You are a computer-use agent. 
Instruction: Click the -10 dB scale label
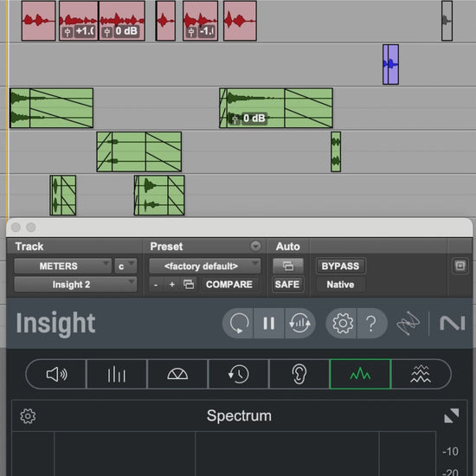[450, 452]
